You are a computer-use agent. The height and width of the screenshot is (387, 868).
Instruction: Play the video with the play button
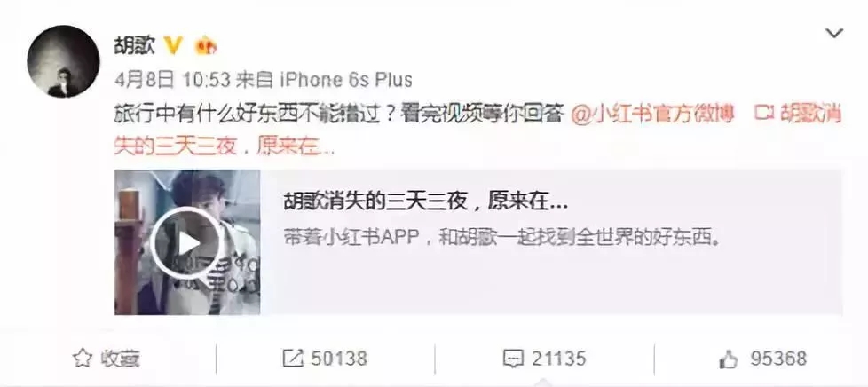(x=187, y=243)
